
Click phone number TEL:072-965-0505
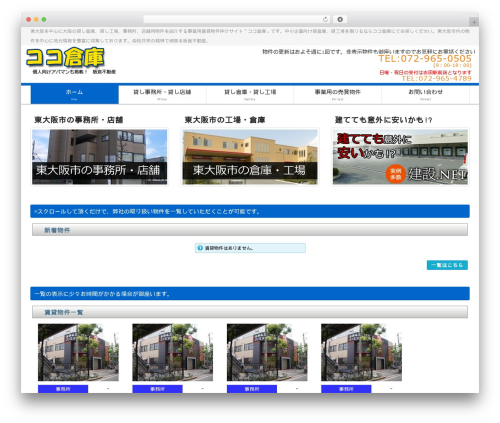[x=425, y=59]
